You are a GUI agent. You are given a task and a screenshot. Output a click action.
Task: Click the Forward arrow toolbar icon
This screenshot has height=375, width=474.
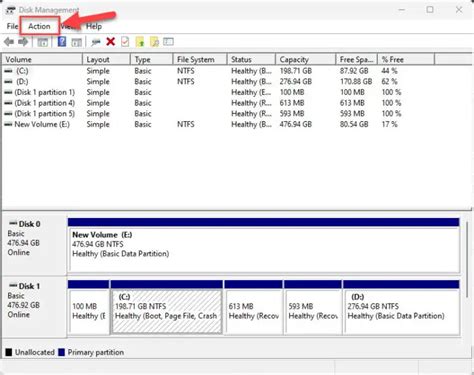(23, 42)
